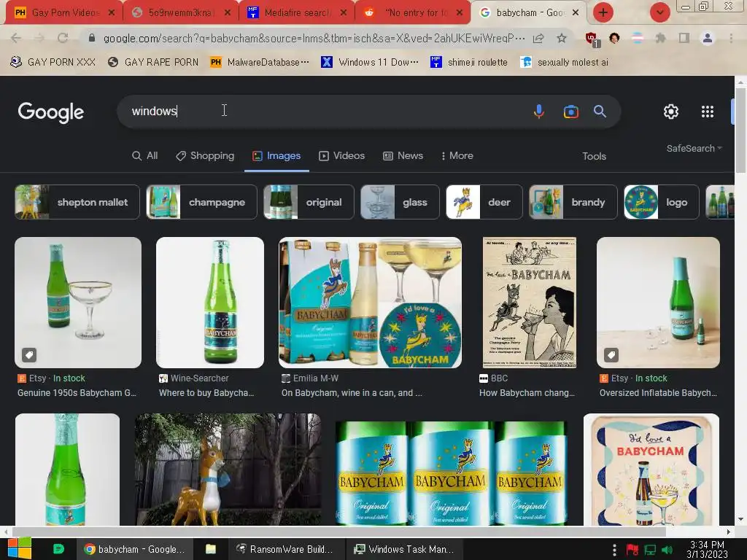The image size is (747, 560).
Task: Open the deer statue photo thumbnail
Action: click(x=228, y=470)
